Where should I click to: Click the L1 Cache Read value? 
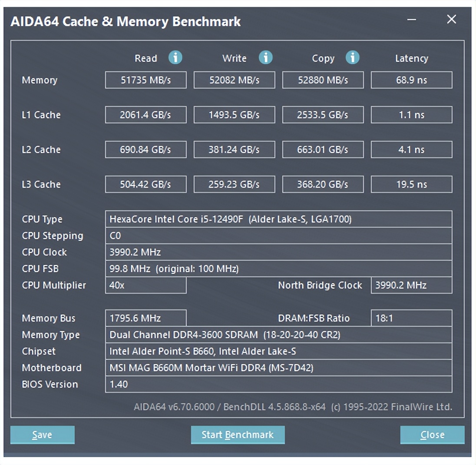(x=145, y=115)
